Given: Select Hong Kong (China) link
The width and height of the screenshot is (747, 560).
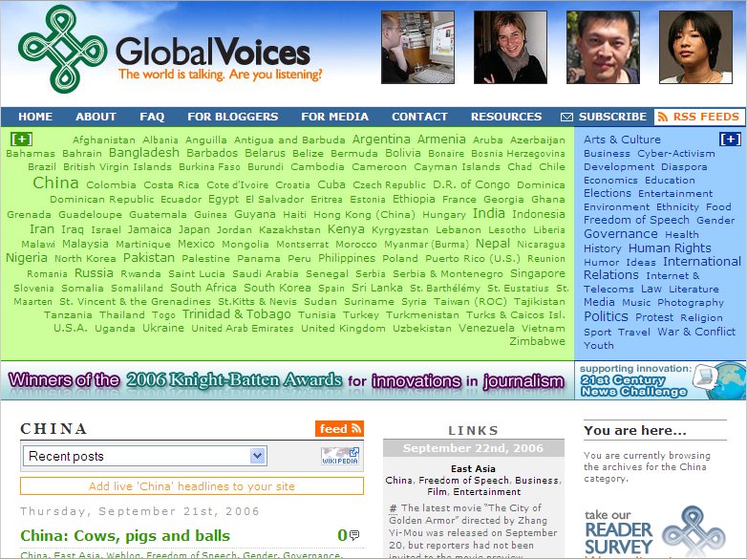Looking at the screenshot, I should 365,215.
